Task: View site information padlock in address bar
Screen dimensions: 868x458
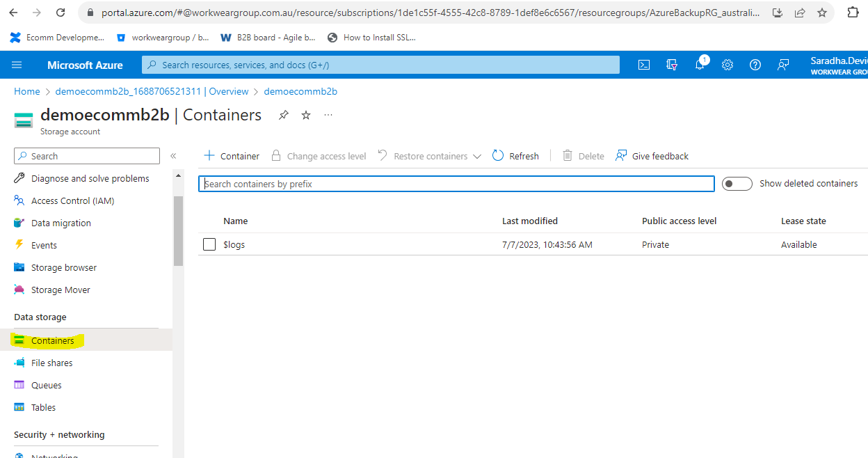Action: coord(89,13)
